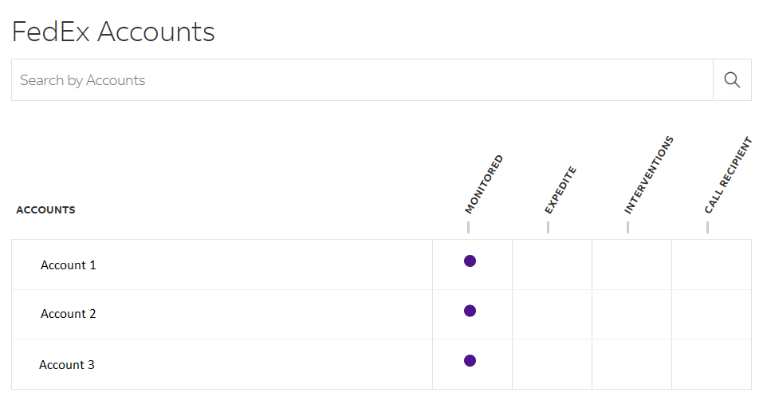
Task: Click the CALL RECIPIENT column header
Action: click(728, 175)
